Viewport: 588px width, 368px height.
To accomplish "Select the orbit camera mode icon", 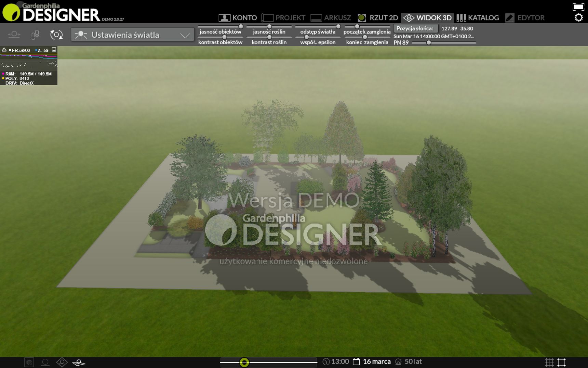I will tap(14, 34).
